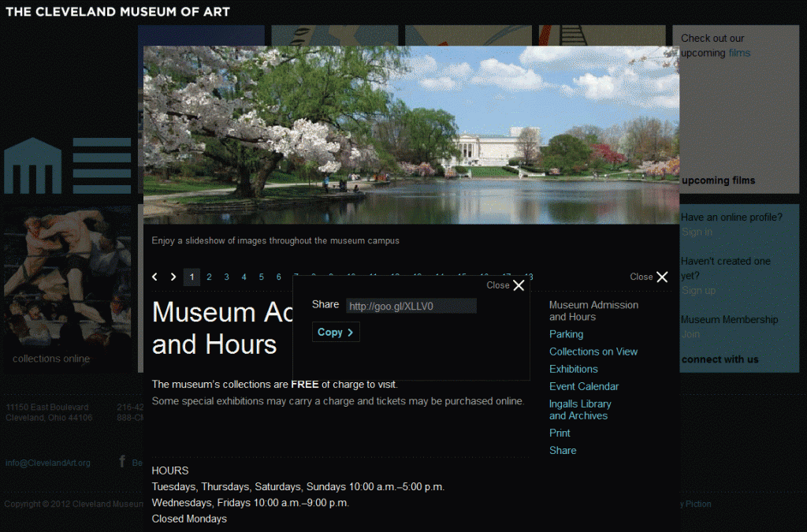Viewport: 807px width, 532px height.
Task: Click the 'upcoming films' label
Action: [x=718, y=180]
